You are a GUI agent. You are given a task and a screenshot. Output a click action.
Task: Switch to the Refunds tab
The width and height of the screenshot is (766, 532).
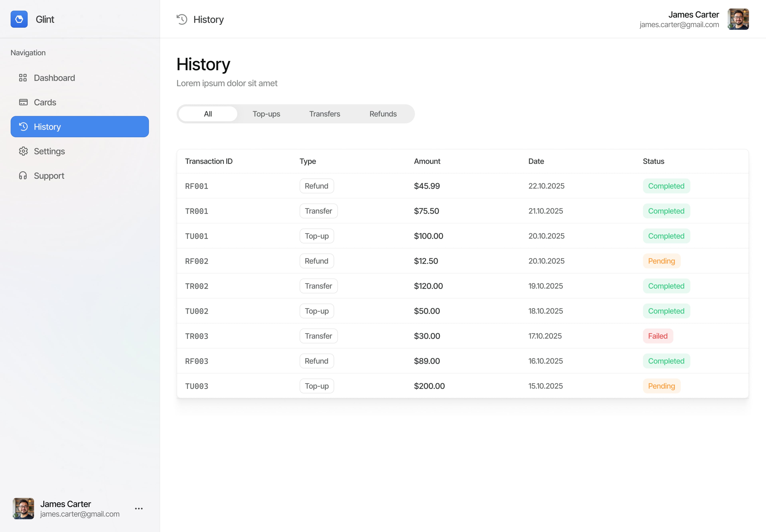pyautogui.click(x=383, y=114)
